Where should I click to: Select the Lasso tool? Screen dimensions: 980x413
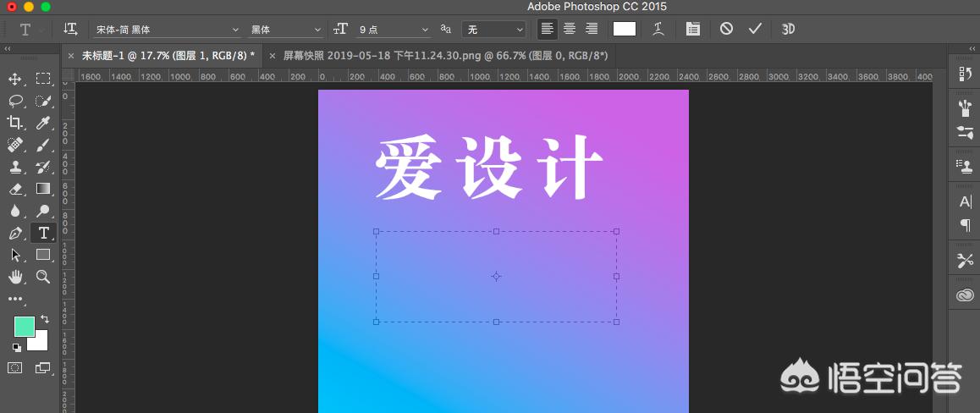pyautogui.click(x=15, y=101)
